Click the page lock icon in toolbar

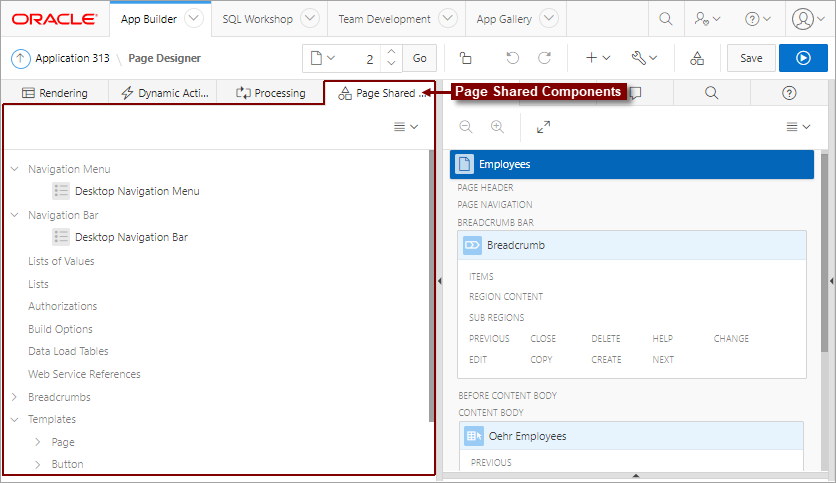(465, 58)
